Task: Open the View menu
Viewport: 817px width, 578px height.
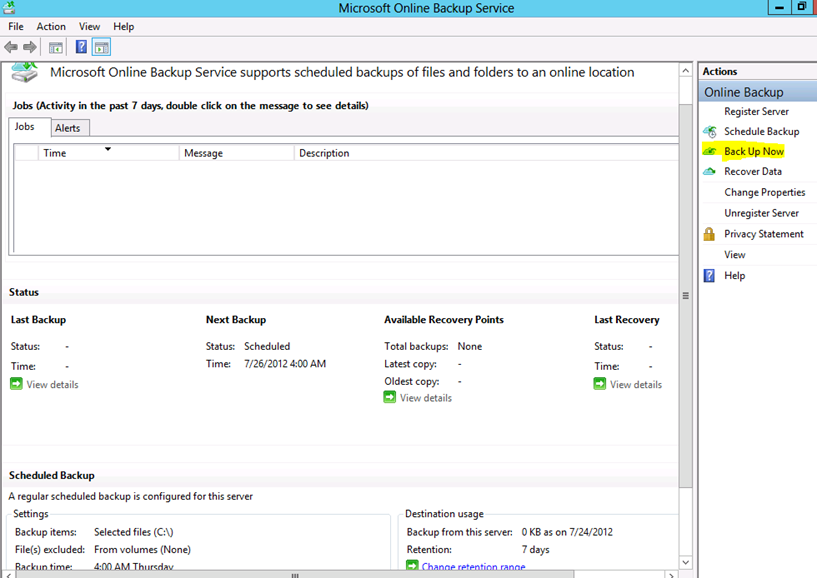Action: (x=89, y=27)
